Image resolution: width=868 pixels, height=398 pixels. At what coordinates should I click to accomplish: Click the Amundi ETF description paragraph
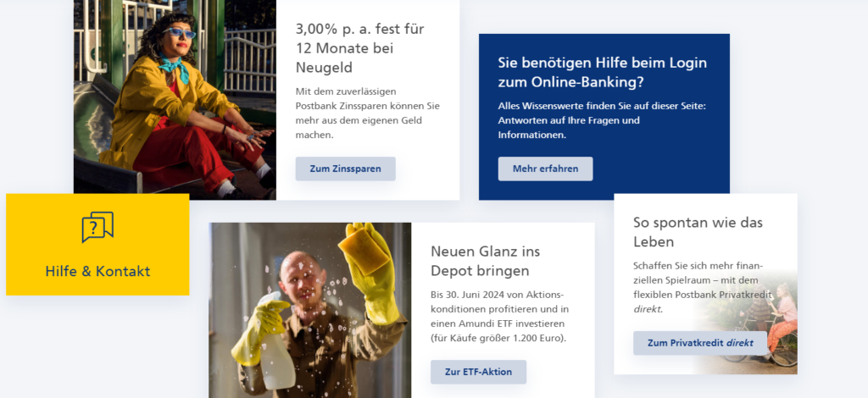500,316
